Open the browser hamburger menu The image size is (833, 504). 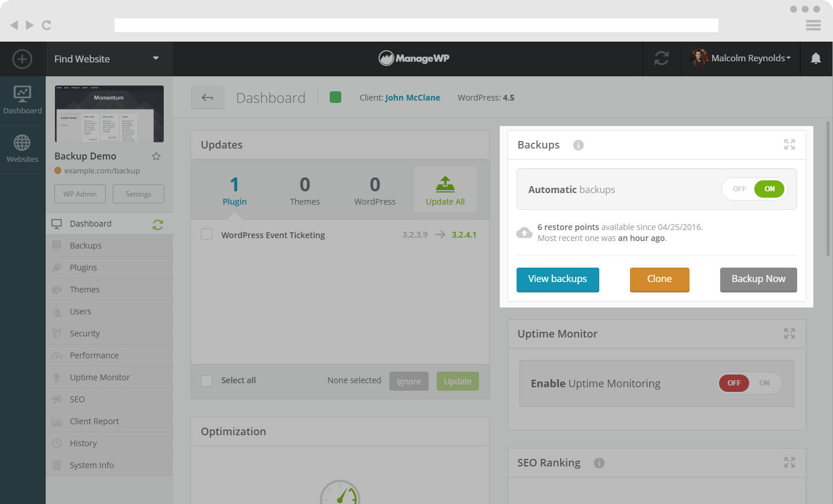point(813,25)
